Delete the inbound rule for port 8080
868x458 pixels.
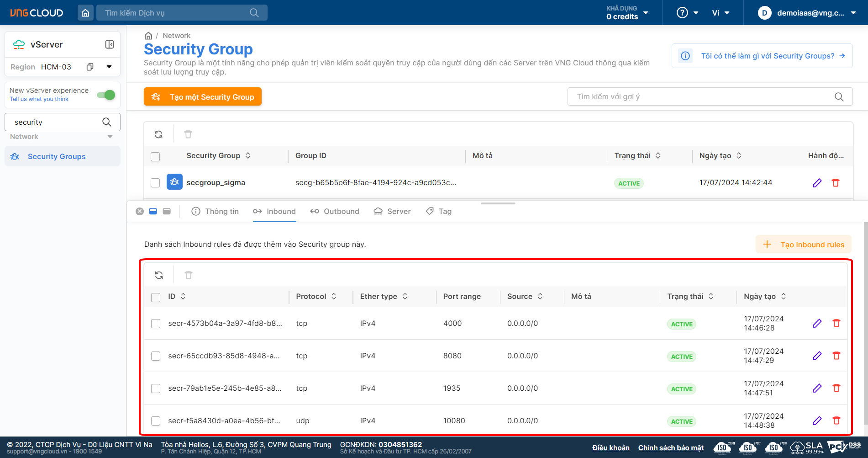pyautogui.click(x=836, y=356)
